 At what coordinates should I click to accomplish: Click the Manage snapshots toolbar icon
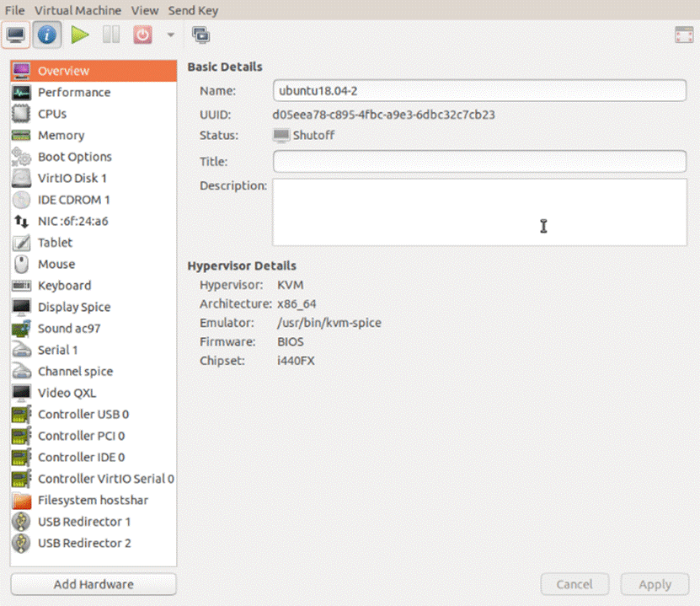pyautogui.click(x=200, y=35)
